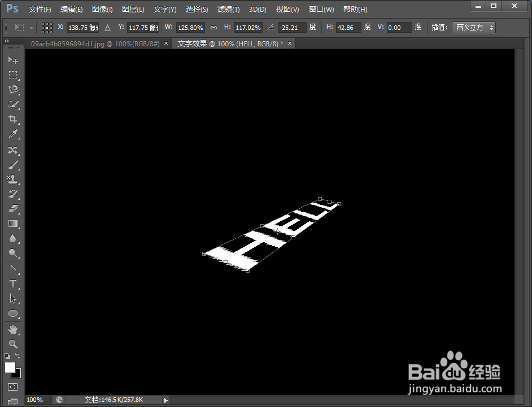Select the Dodge tool
This screenshot has width=532, height=407.
[x=13, y=253]
